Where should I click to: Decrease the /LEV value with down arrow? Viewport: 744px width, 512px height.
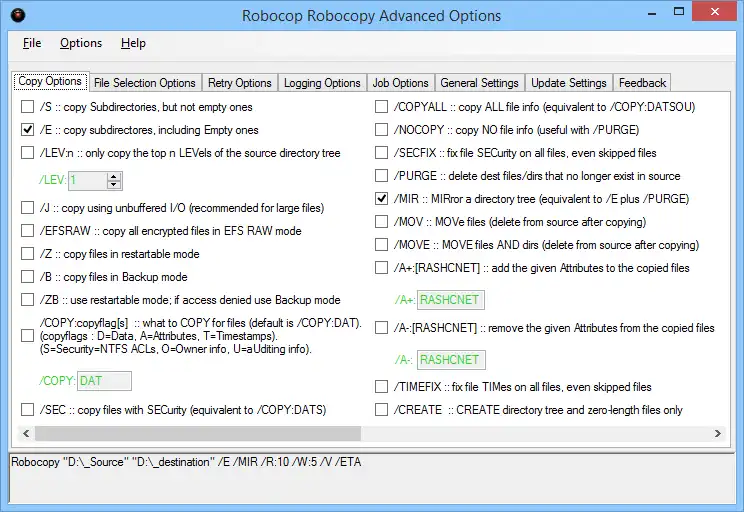(x=113, y=185)
